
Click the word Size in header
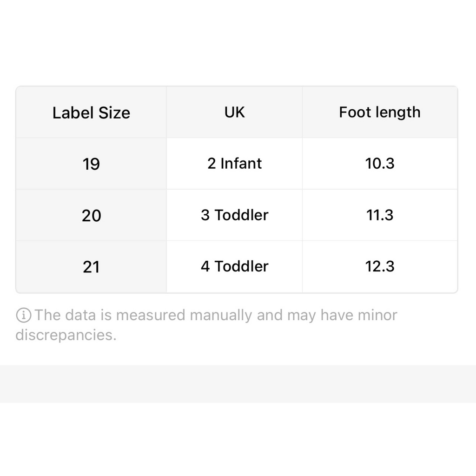point(114,113)
